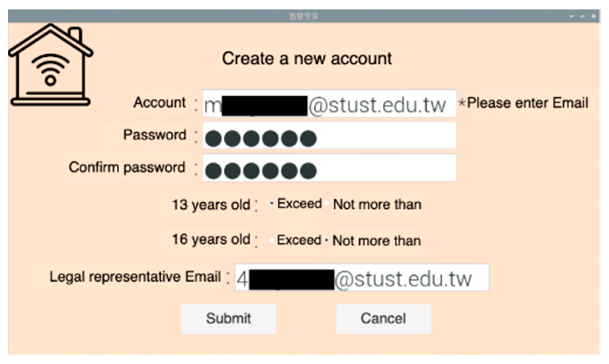Click the Confirm password field
The width and height of the screenshot is (609, 364).
coord(329,167)
